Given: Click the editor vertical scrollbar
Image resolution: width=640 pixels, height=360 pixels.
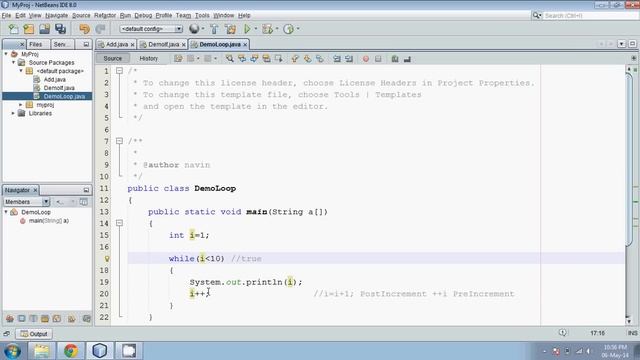Looking at the screenshot, I should pyautogui.click(x=629, y=159).
